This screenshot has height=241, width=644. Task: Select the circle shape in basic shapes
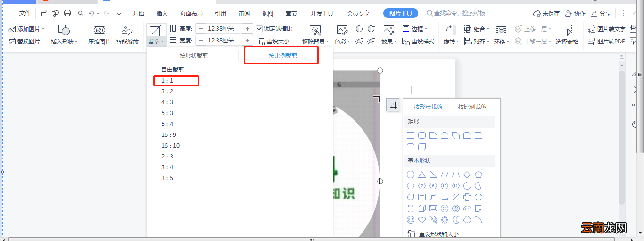coord(411,175)
